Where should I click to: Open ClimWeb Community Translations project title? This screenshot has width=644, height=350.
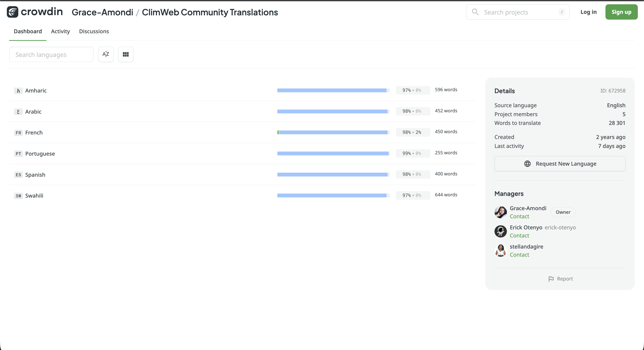pyautogui.click(x=210, y=12)
